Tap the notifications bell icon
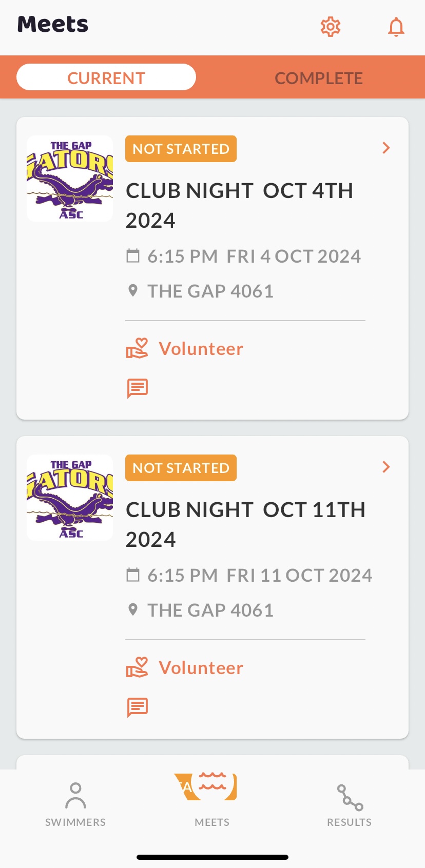 click(x=396, y=27)
